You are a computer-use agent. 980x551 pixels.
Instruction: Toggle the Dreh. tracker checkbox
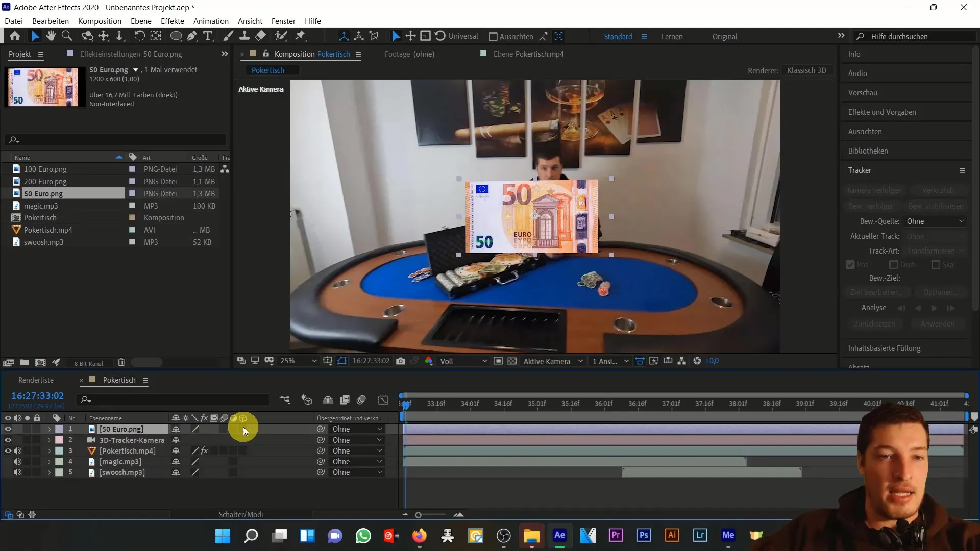click(893, 265)
